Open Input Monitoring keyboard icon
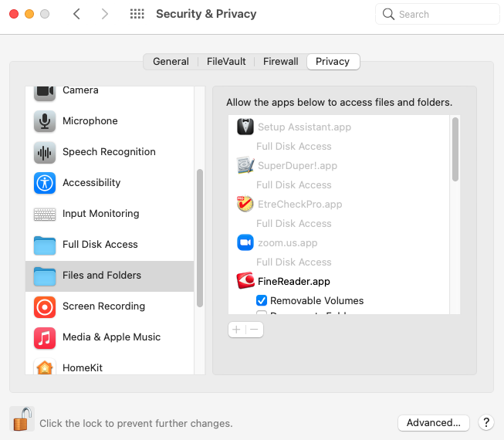 coord(45,214)
